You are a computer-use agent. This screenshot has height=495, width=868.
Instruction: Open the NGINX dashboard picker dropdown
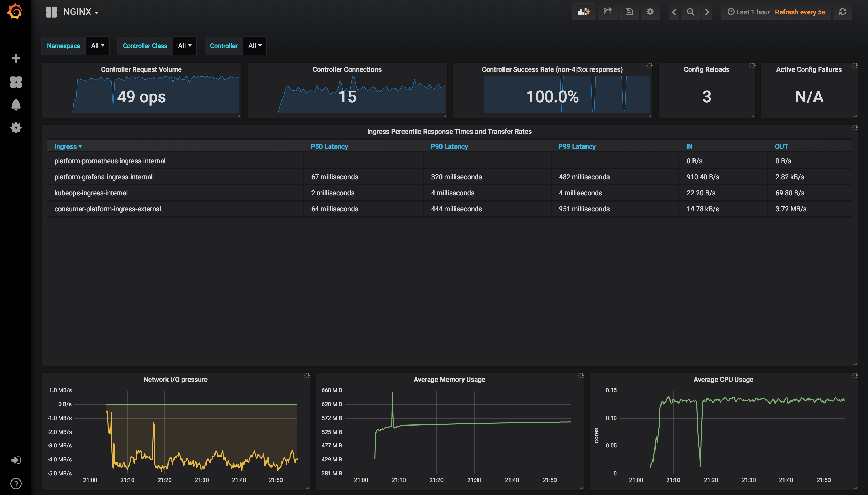(81, 12)
